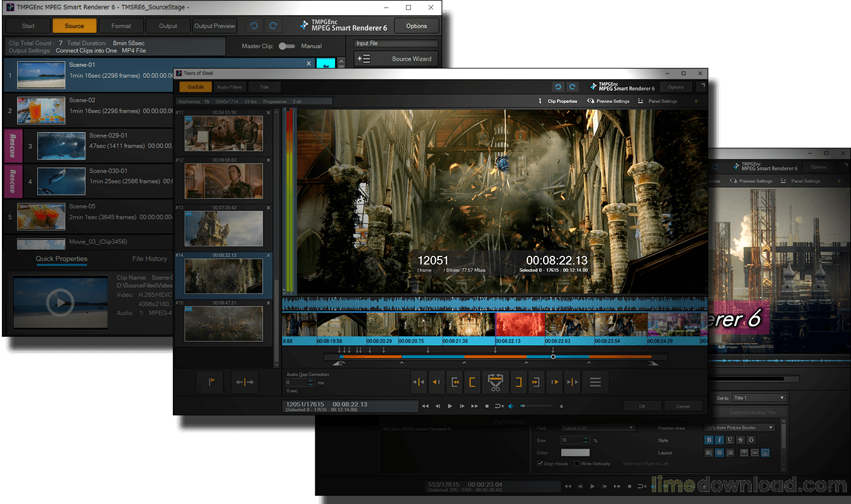The width and height of the screenshot is (851, 504).
Task: Rewind playback in Cut Edit window
Action: point(425,406)
